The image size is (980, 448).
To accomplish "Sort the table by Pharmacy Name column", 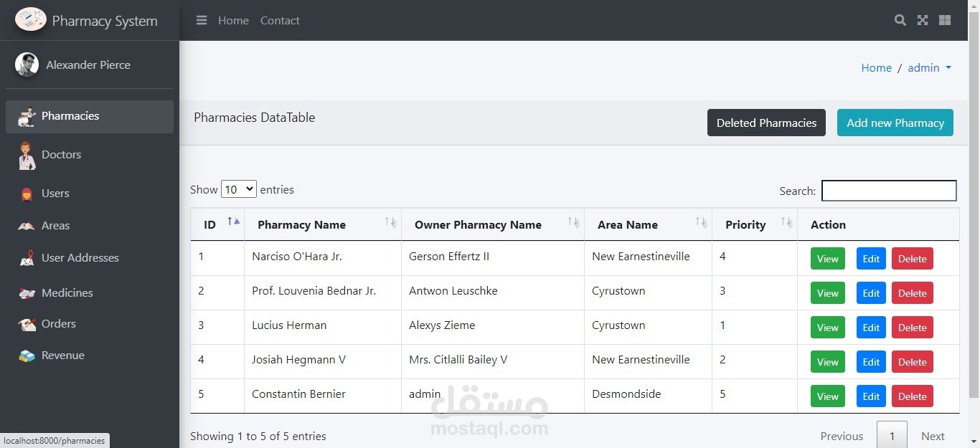I will [x=301, y=224].
